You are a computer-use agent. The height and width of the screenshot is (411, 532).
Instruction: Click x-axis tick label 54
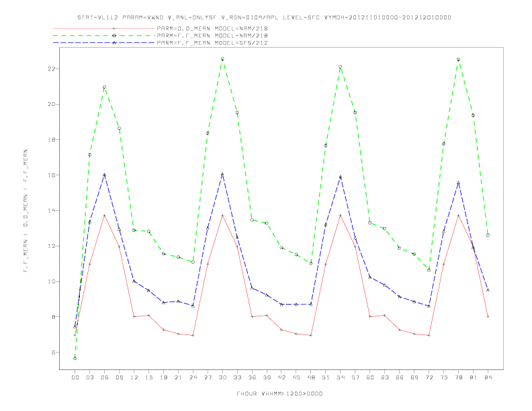tap(341, 377)
